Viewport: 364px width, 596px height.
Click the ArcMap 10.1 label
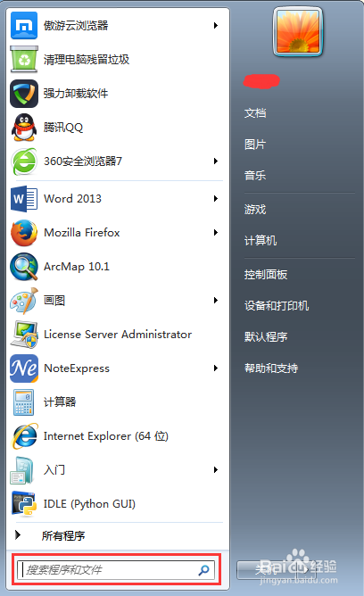[77, 267]
